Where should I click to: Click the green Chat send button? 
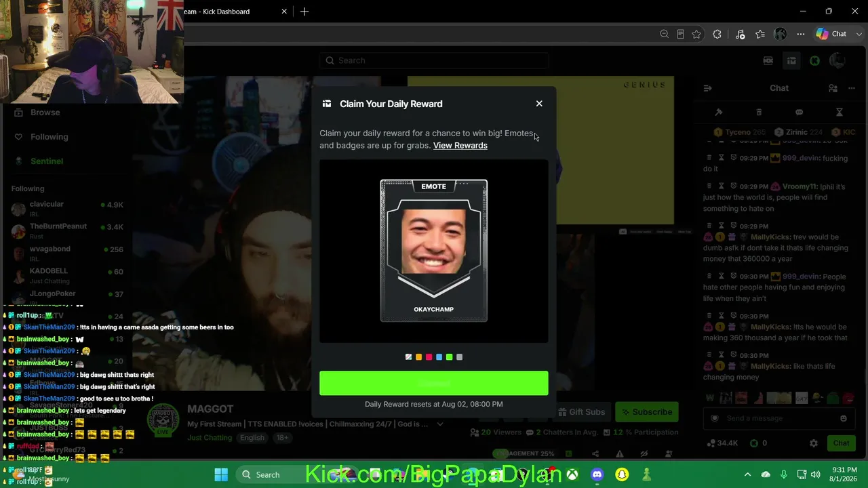pyautogui.click(x=841, y=443)
